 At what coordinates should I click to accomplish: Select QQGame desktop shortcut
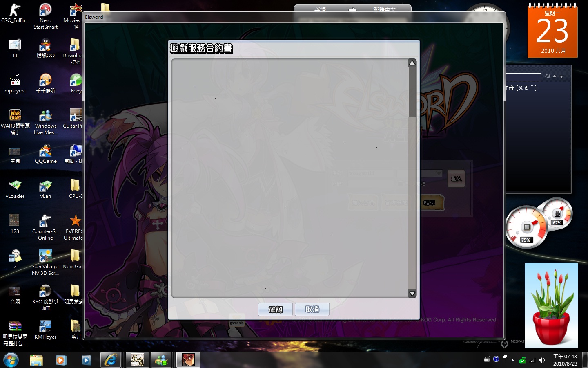(x=45, y=154)
